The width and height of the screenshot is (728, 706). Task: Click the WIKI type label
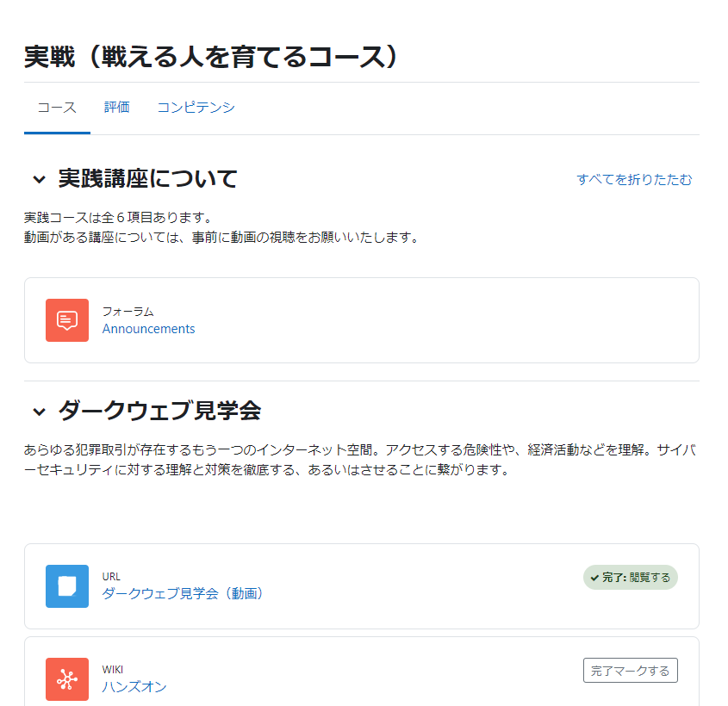click(112, 669)
